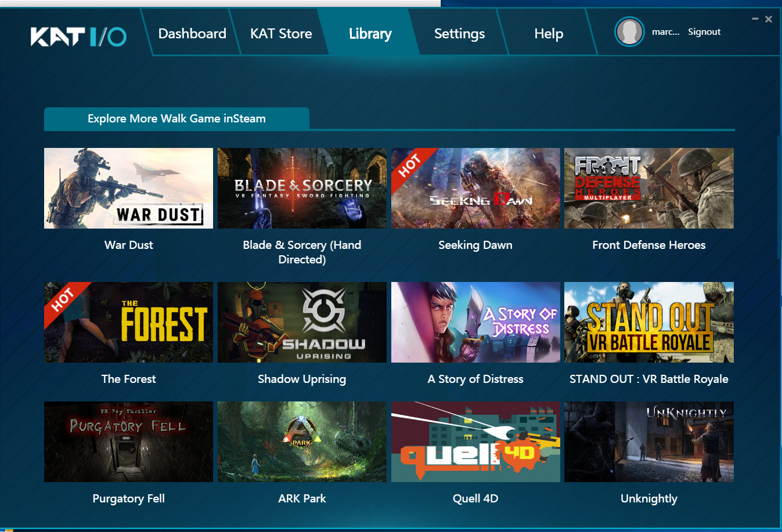Minimize the KAT I/O window

[755, 19]
